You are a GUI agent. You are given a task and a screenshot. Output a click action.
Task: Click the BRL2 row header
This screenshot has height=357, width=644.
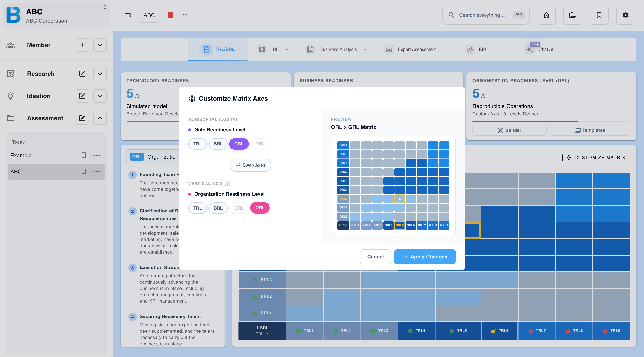click(x=262, y=296)
